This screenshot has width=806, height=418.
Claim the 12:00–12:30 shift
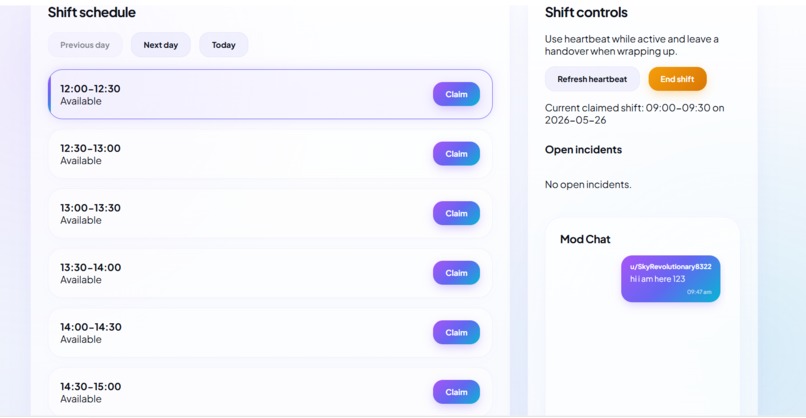(x=456, y=94)
